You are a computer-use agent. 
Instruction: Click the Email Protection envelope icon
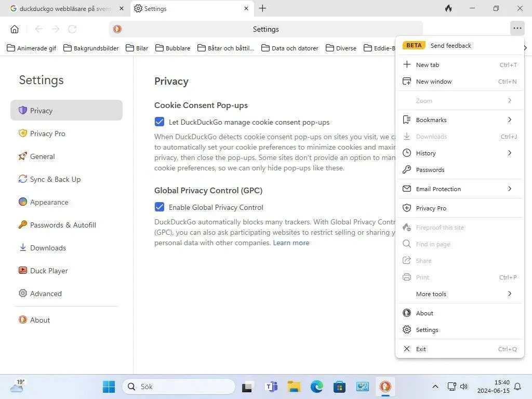pyautogui.click(x=407, y=189)
